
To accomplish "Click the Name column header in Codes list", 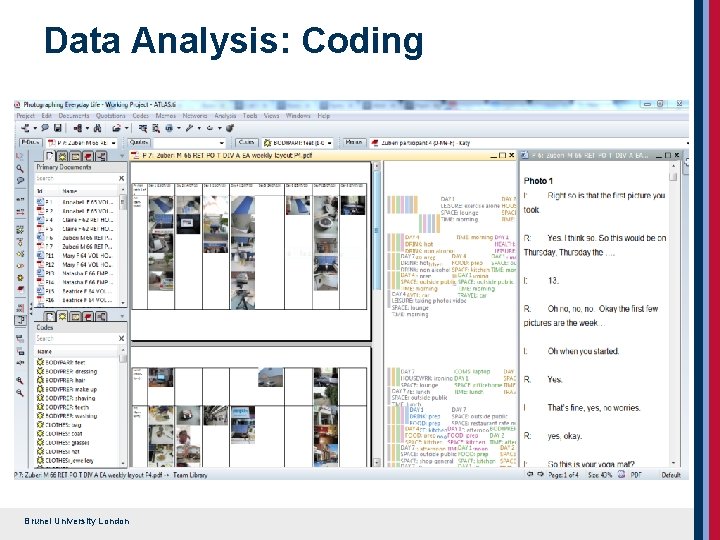I will 77,351.
